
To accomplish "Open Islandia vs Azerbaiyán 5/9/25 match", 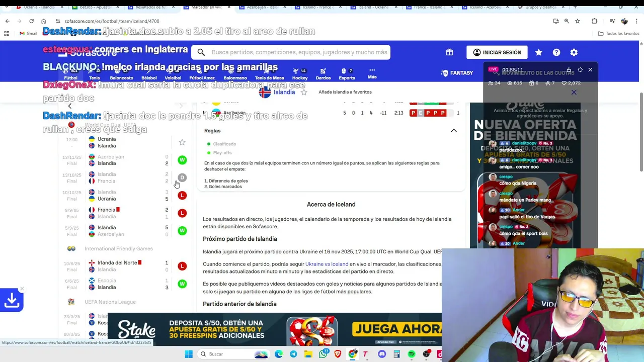I will click(x=125, y=231).
